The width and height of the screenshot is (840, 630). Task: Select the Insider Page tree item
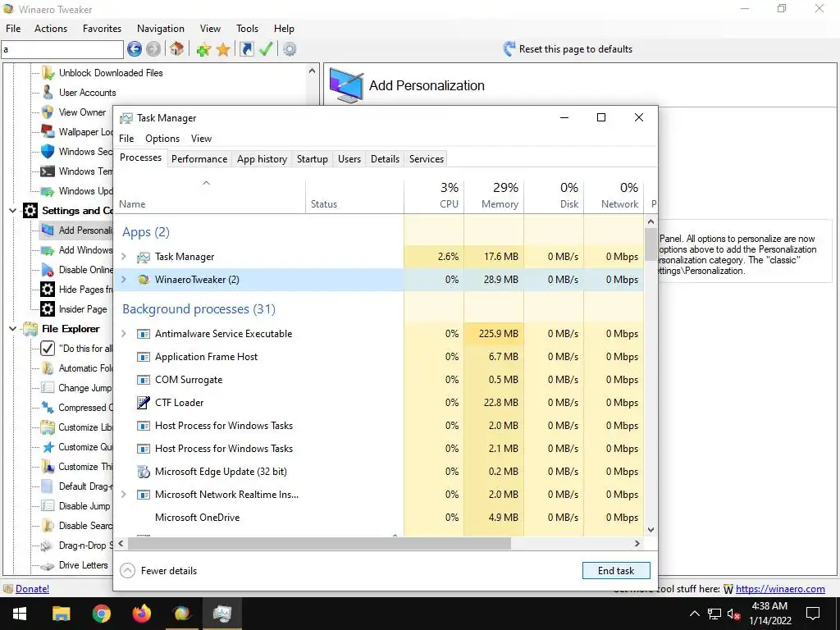tap(83, 309)
